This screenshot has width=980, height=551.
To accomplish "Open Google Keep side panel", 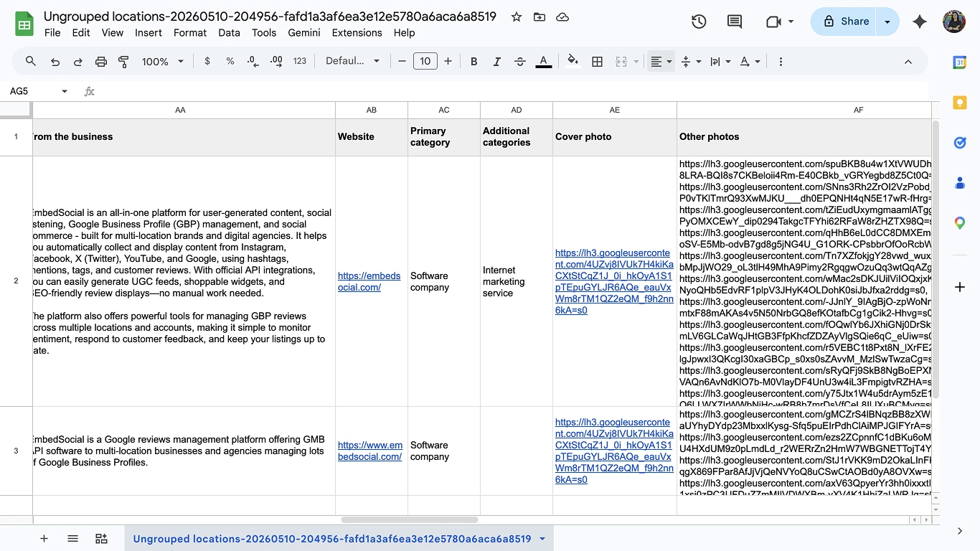I will click(960, 103).
